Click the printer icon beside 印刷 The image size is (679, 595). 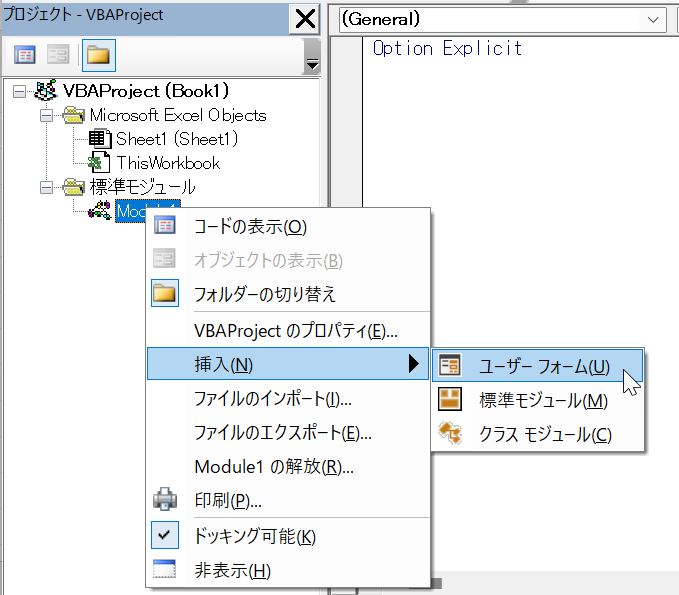pos(165,499)
